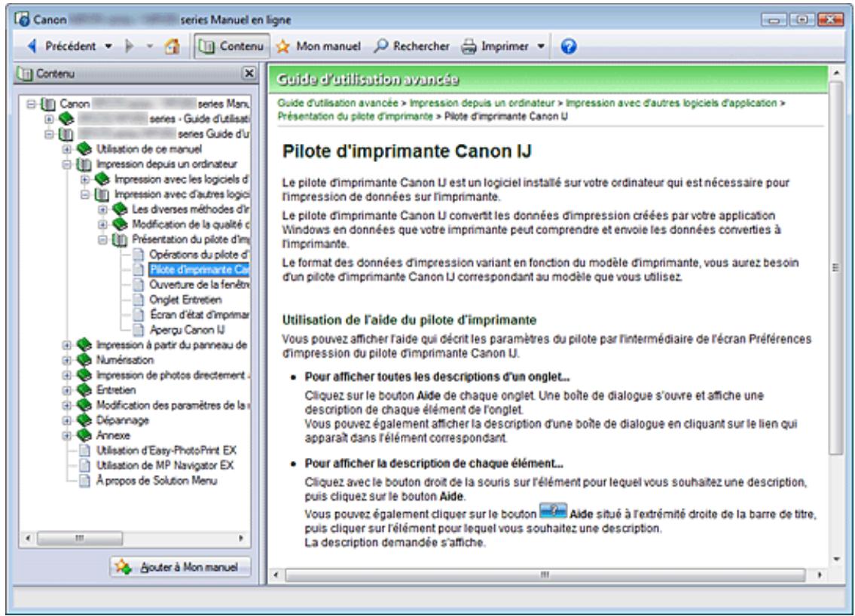Screen dimensions: 855x616
Task: Close the Contenu side panel
Action: pyautogui.click(x=249, y=73)
